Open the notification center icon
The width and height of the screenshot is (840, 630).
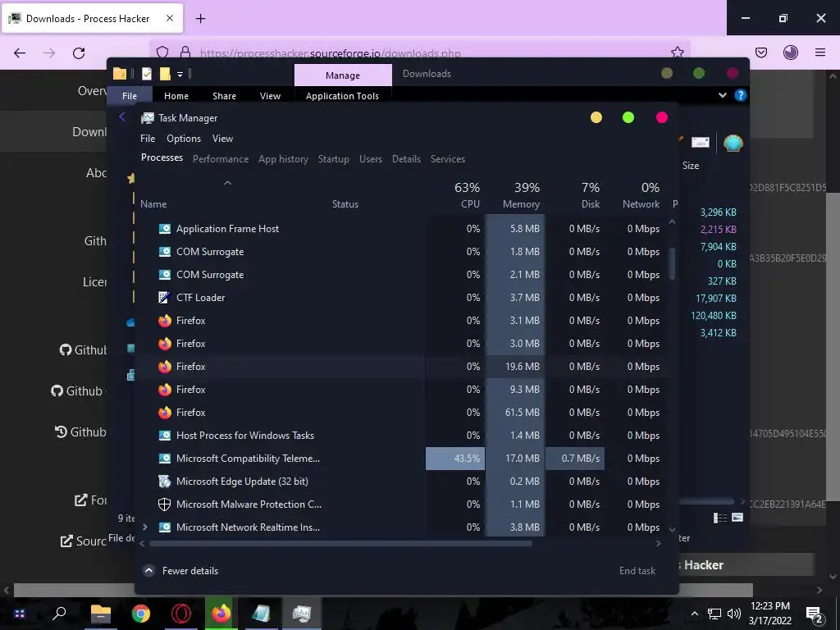(815, 614)
